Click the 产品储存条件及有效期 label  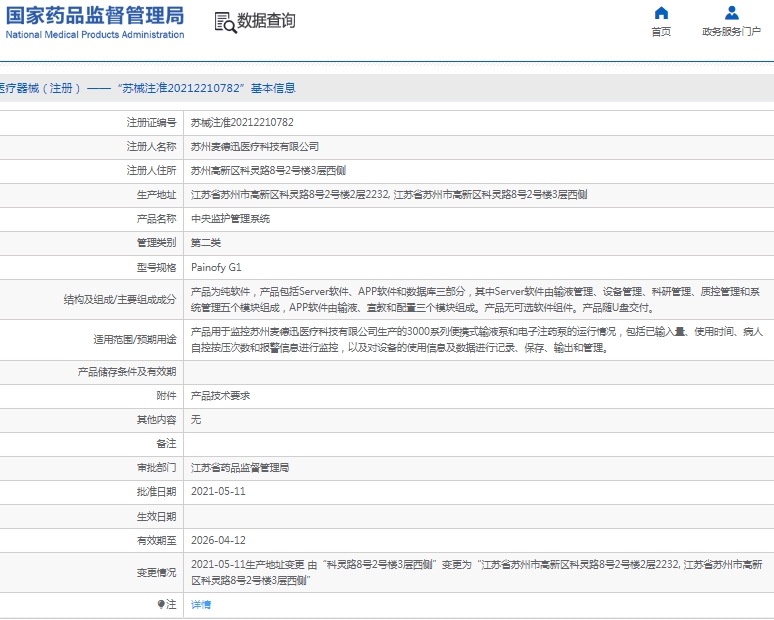click(127, 372)
